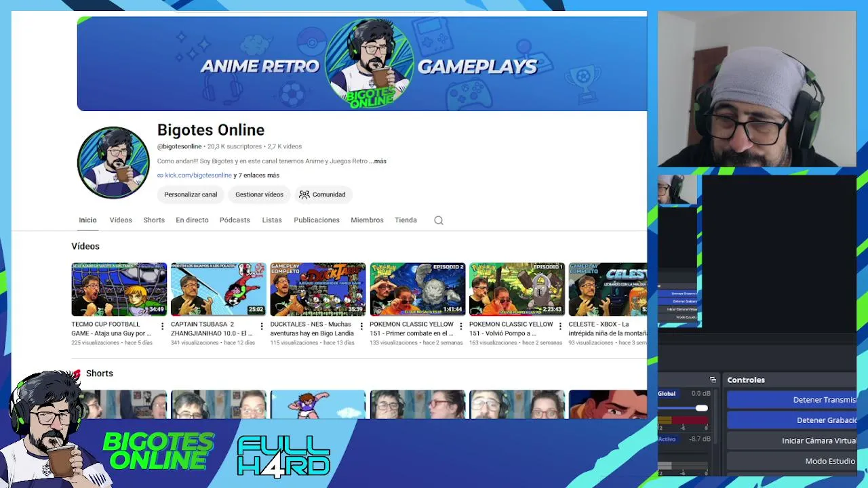This screenshot has width=868, height=488.
Task: Play the Celeste Xbox video thumbnail
Action: tap(608, 289)
